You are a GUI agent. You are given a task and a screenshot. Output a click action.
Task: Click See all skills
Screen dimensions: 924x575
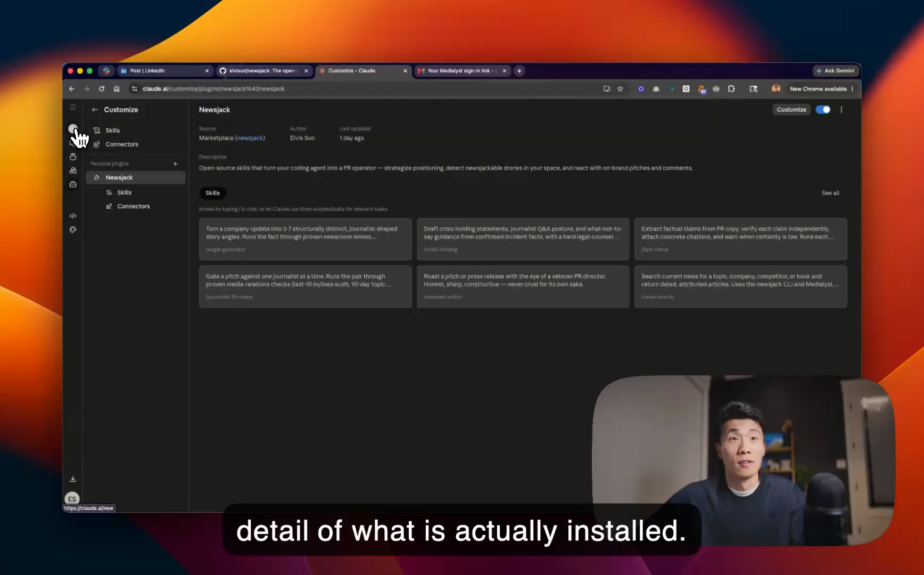(x=830, y=193)
